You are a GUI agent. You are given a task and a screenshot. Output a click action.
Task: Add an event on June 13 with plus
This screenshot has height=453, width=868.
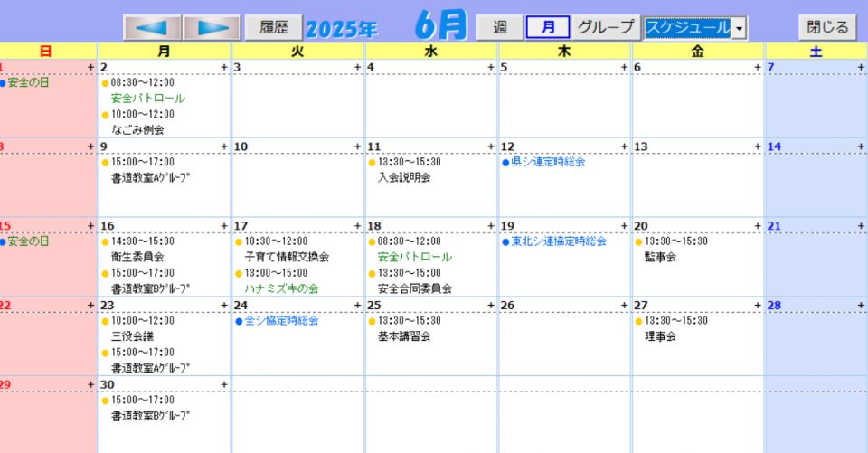coord(758,146)
